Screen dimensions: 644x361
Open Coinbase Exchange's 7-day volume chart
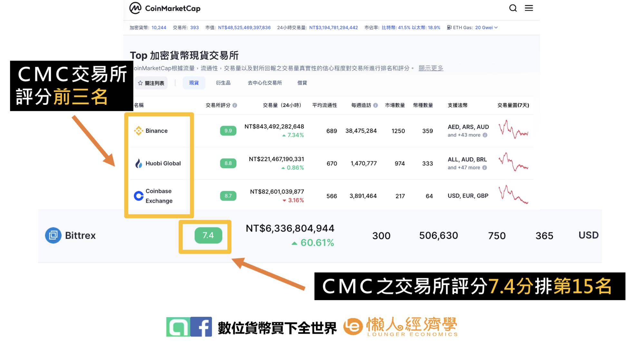[x=513, y=194]
